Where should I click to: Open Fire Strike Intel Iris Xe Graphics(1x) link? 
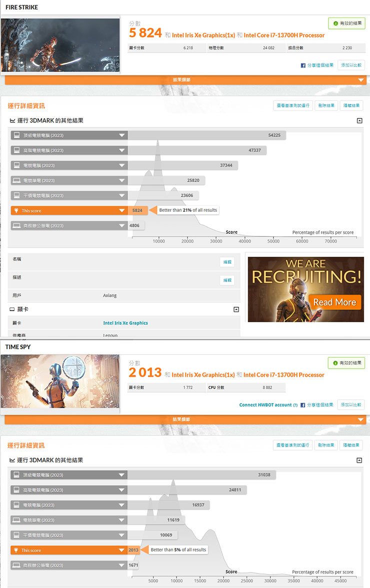pos(203,35)
